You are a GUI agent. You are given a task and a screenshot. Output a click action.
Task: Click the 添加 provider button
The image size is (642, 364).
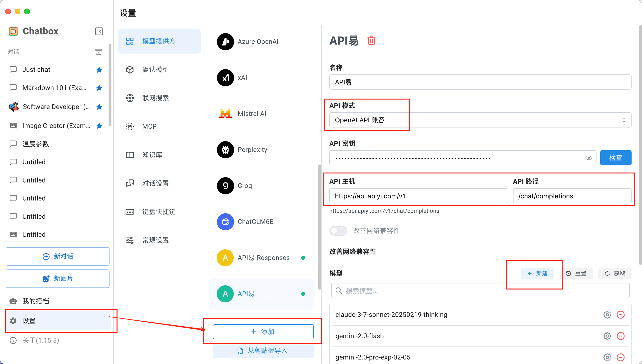263,332
